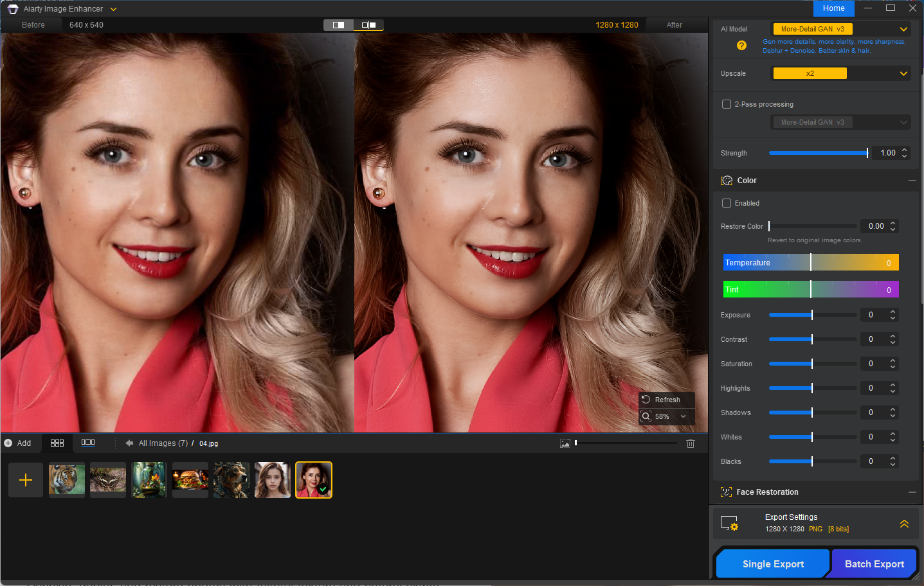Toggle the Color Enabled checkbox
The image size is (924, 586).
tap(727, 203)
